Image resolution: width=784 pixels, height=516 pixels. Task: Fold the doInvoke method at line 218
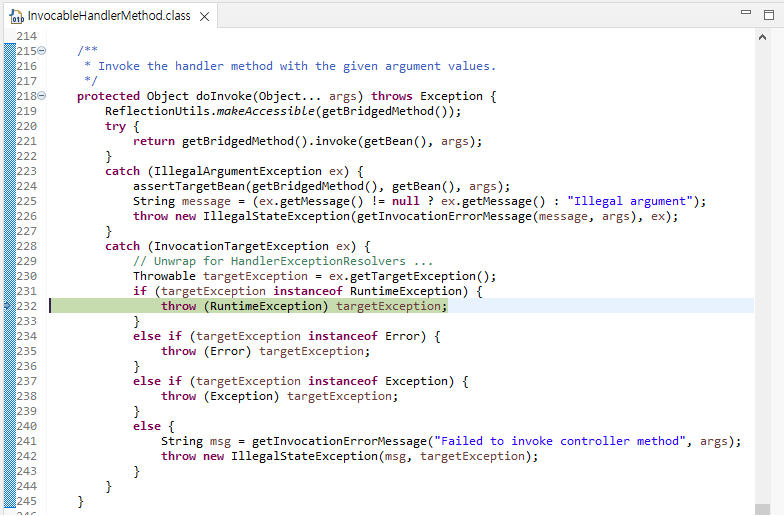(41, 96)
